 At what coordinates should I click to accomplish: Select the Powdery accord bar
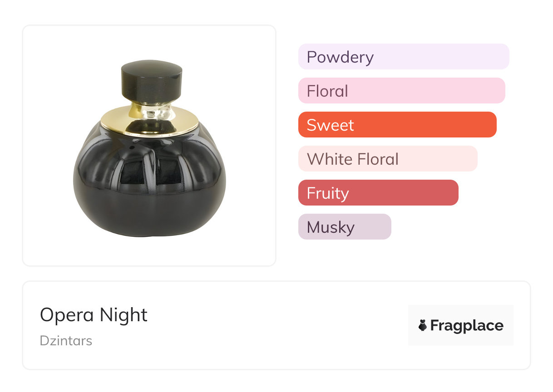[x=404, y=57]
